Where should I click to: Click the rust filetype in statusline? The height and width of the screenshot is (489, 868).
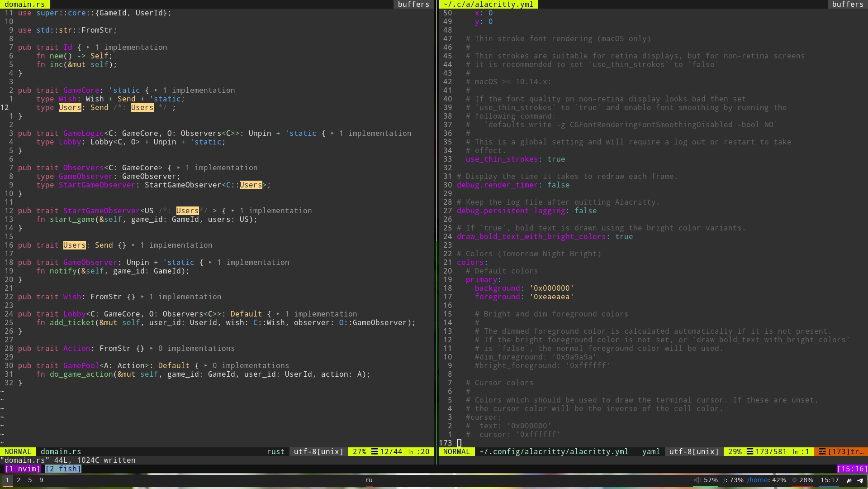click(x=276, y=451)
